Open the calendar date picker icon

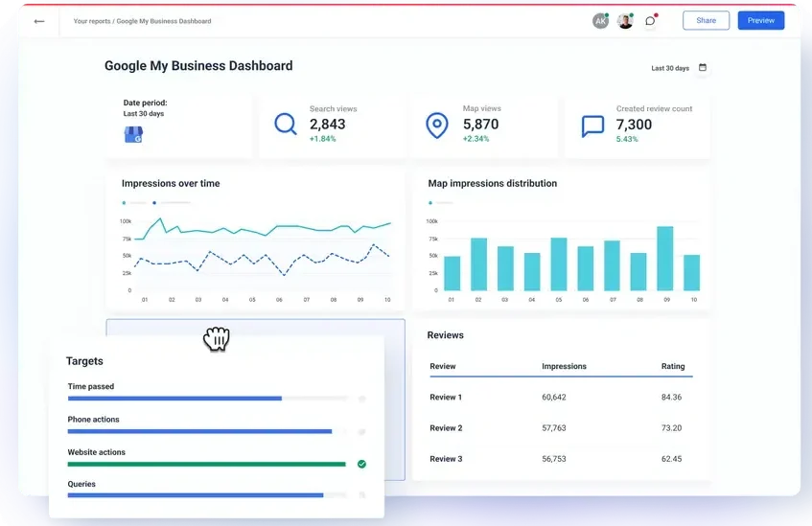click(x=703, y=67)
